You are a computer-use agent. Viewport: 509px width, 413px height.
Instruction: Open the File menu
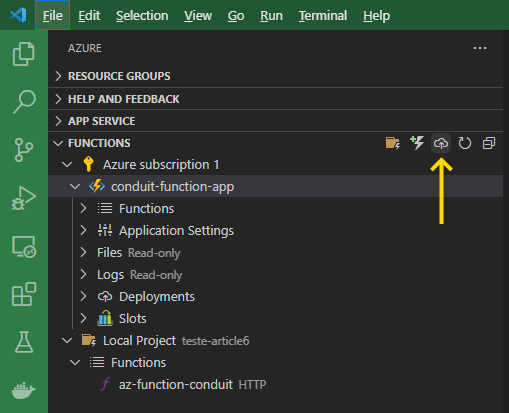pyautogui.click(x=53, y=15)
